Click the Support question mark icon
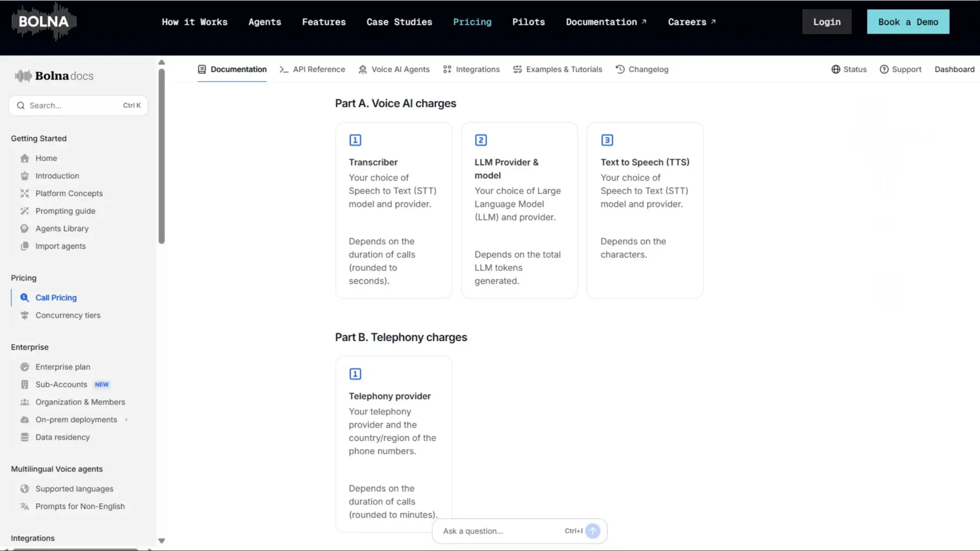The height and width of the screenshot is (551, 980). pos(884,70)
